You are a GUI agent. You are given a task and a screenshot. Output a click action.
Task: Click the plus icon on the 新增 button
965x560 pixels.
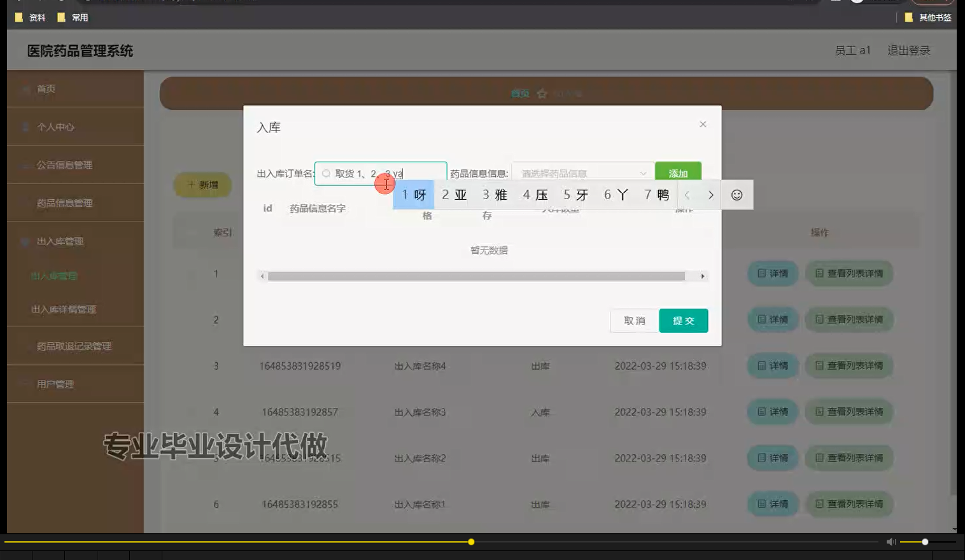(x=189, y=185)
